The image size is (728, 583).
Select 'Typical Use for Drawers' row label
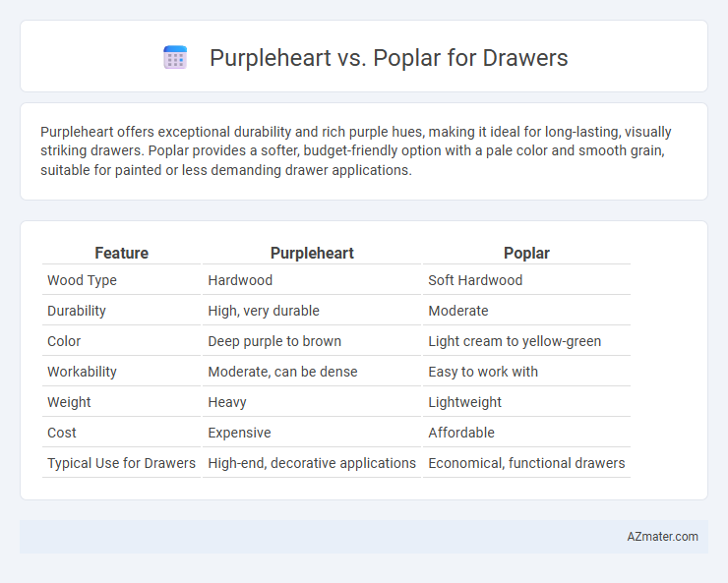tap(121, 463)
